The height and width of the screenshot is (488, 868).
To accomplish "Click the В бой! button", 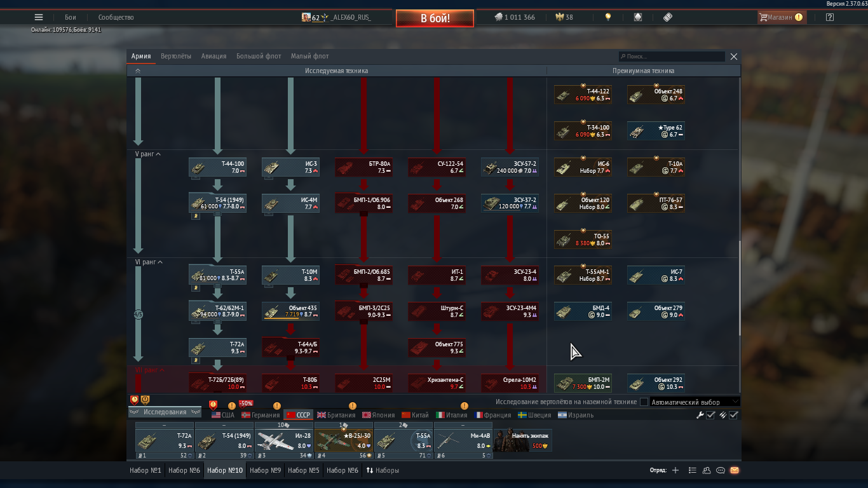I will coord(435,18).
